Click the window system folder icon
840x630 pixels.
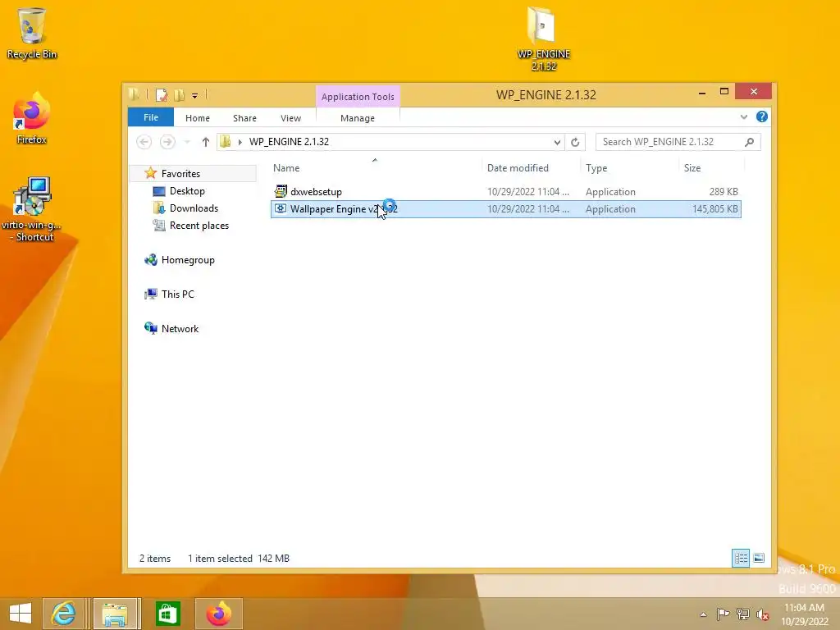pyautogui.click(x=134, y=95)
